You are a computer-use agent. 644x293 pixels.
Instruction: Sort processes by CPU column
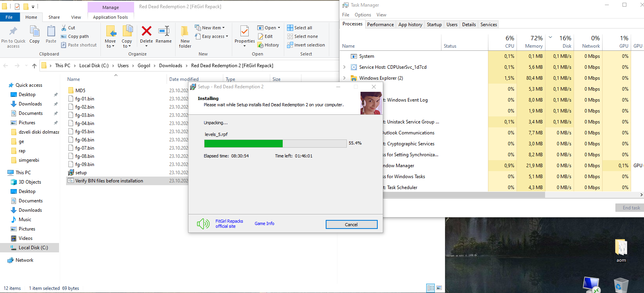pos(502,42)
